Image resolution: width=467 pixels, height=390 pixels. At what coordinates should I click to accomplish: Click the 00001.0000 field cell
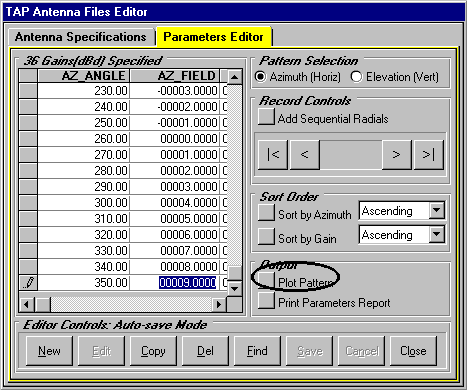pos(175,155)
